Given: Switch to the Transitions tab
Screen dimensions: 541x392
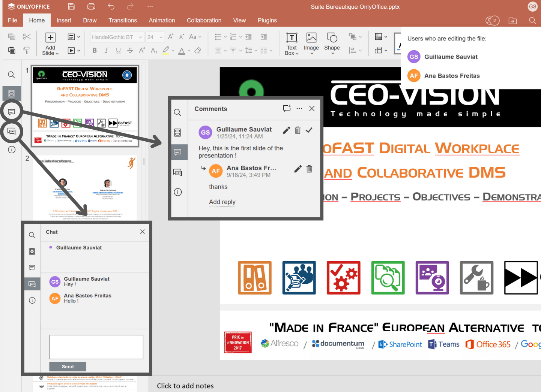Looking at the screenshot, I should (x=123, y=20).
